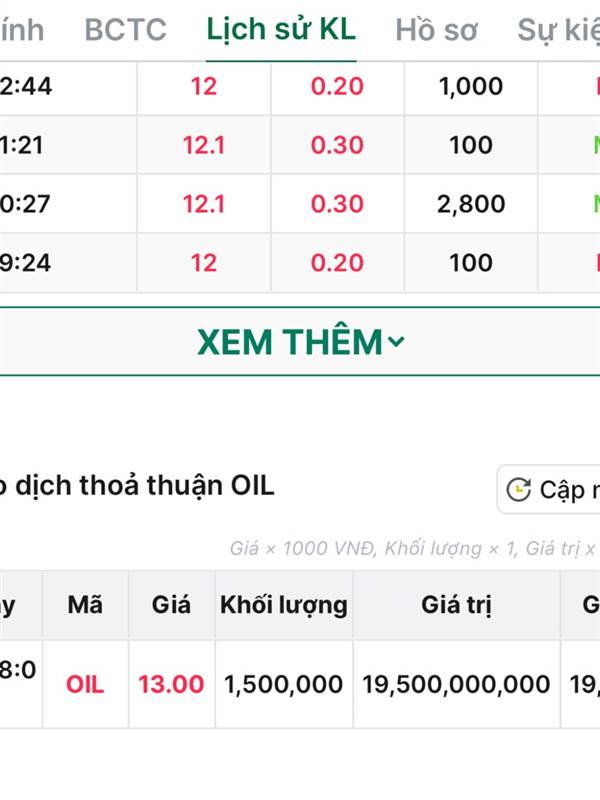Image resolution: width=600 pixels, height=800 pixels.
Task: Switch to the Hồ sơ tab
Action: tap(436, 30)
